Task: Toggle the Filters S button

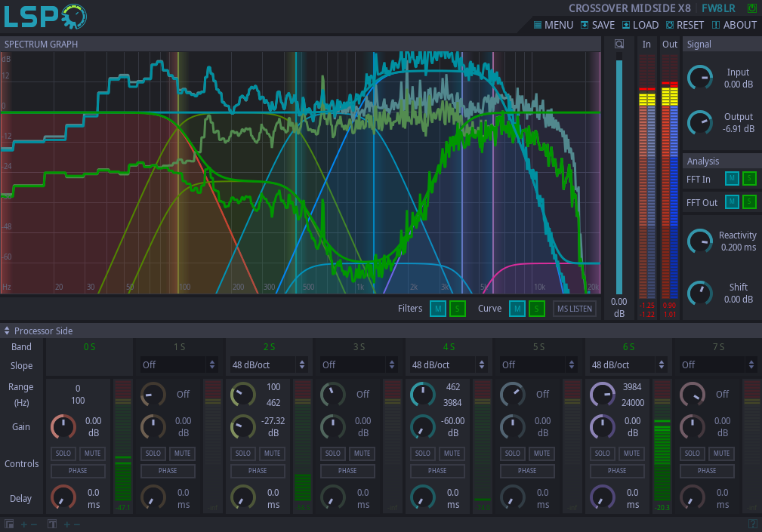Action: coord(458,309)
